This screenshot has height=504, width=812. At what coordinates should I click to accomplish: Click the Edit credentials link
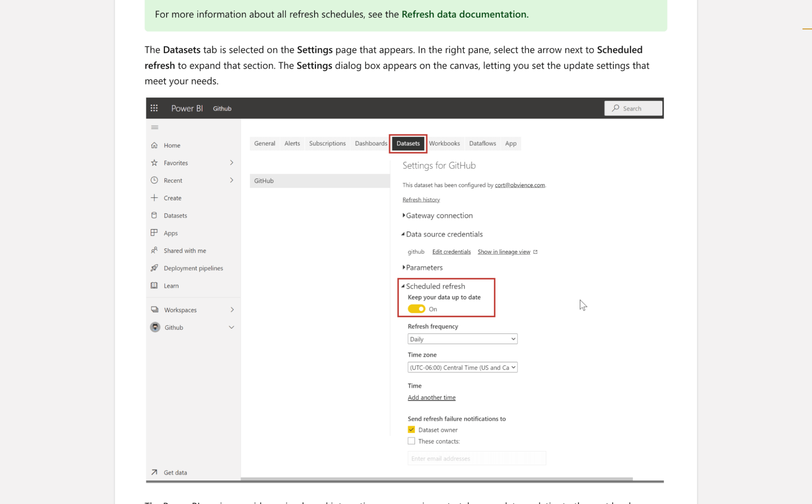(x=451, y=252)
